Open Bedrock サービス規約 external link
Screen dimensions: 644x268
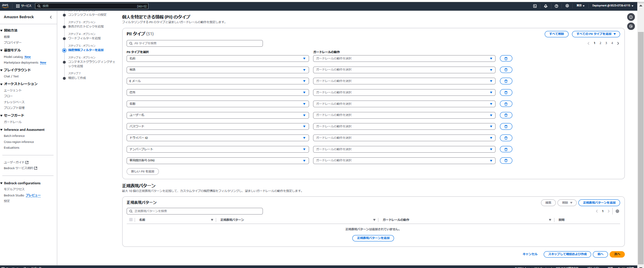click(21, 168)
